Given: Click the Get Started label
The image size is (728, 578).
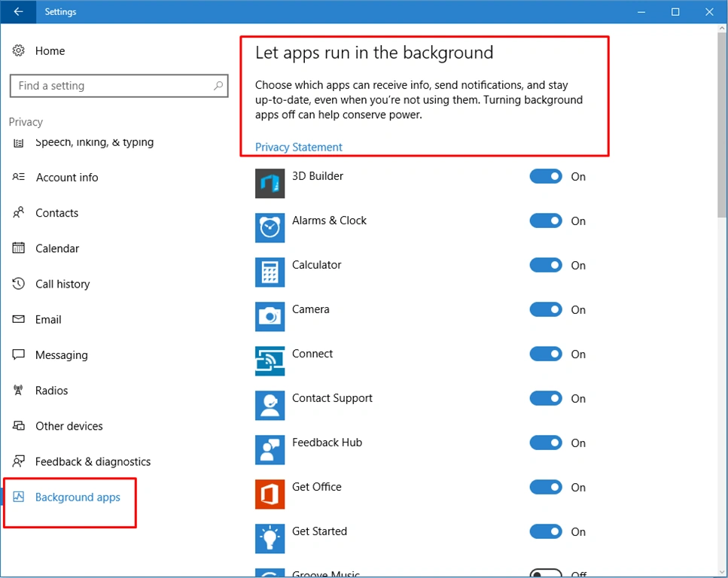Looking at the screenshot, I should pos(319,531).
